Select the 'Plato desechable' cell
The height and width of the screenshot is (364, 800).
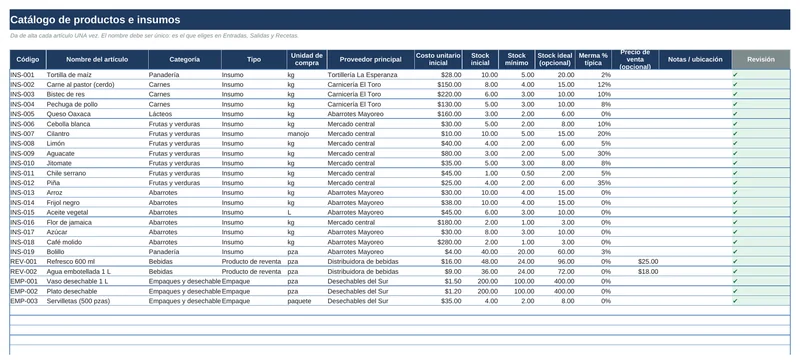97,292
